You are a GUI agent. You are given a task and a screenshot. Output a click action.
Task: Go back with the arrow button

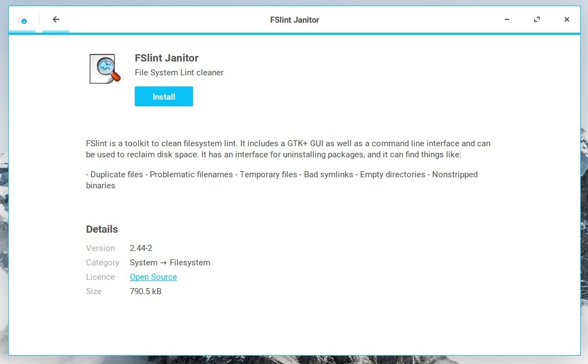pyautogui.click(x=56, y=20)
